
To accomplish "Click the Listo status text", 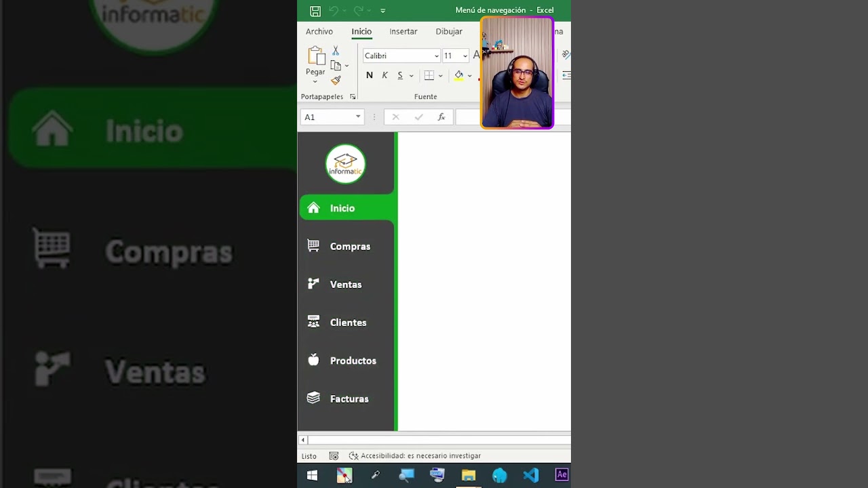I will click(309, 456).
